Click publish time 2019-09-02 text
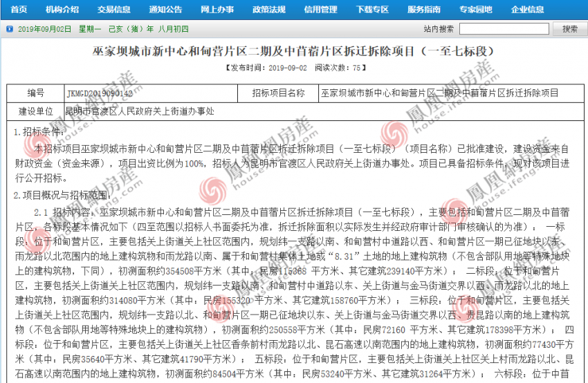The image size is (588, 383). 287,68
